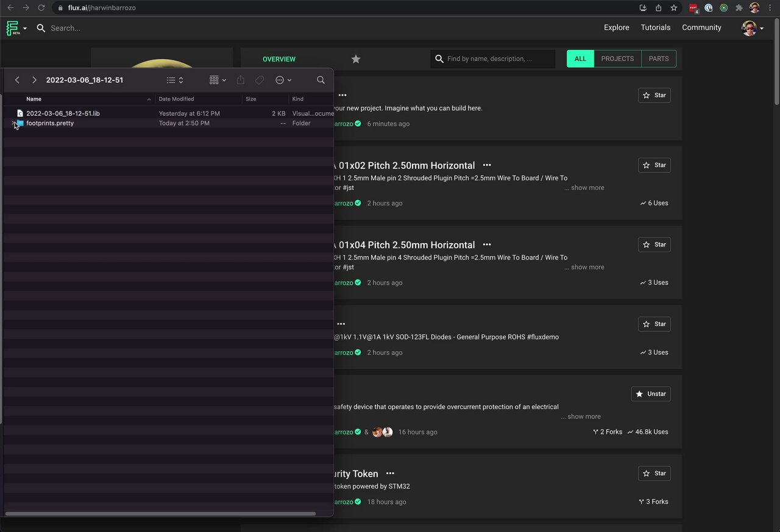The height and width of the screenshot is (532, 780).
Task: Click the Finder tags icon
Action: [x=260, y=80]
